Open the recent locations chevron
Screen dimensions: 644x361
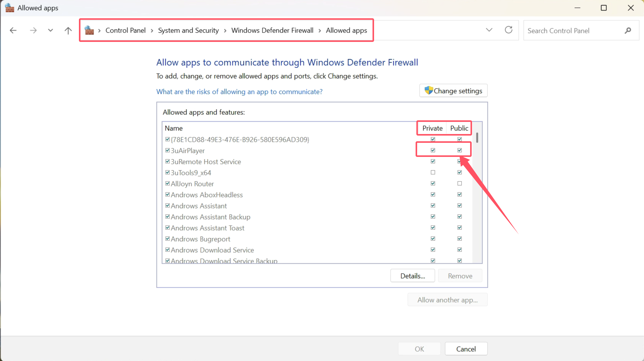click(x=51, y=30)
